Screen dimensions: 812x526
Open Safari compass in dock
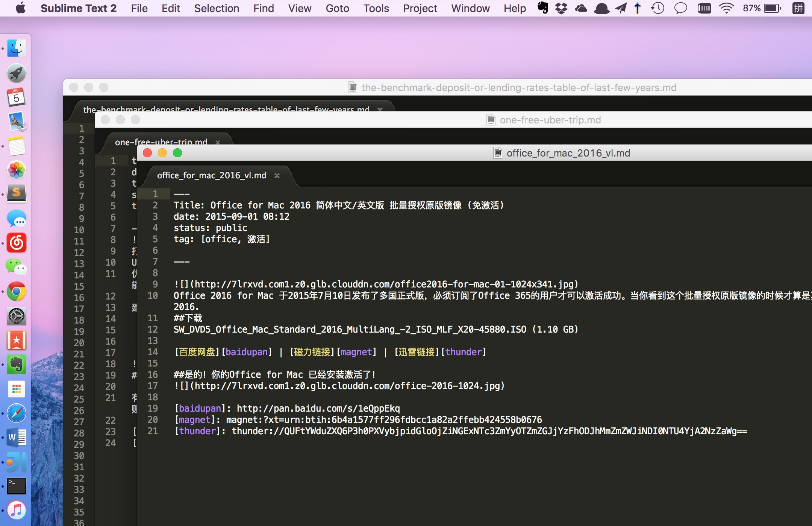(17, 414)
